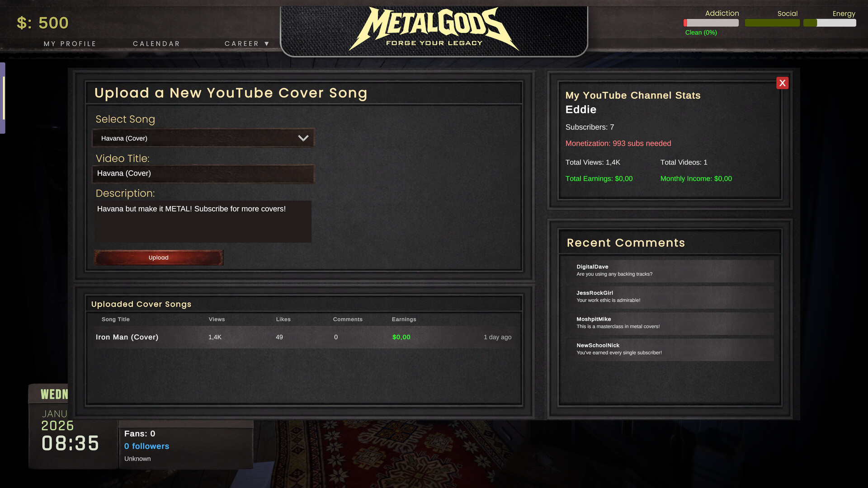Image resolution: width=868 pixels, height=488 pixels.
Task: Click the Energy stat bar
Action: [830, 23]
